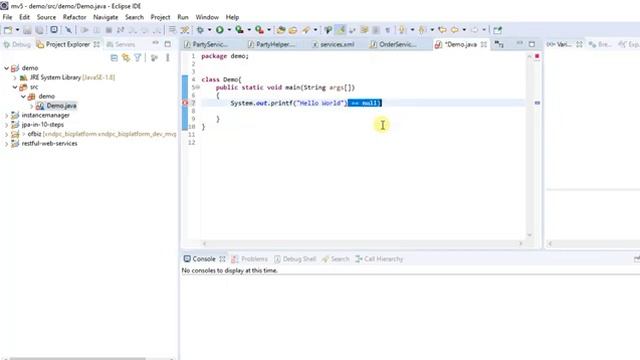This screenshot has height=360, width=640.
Task: Click the green Run icon
Action: coord(220,30)
